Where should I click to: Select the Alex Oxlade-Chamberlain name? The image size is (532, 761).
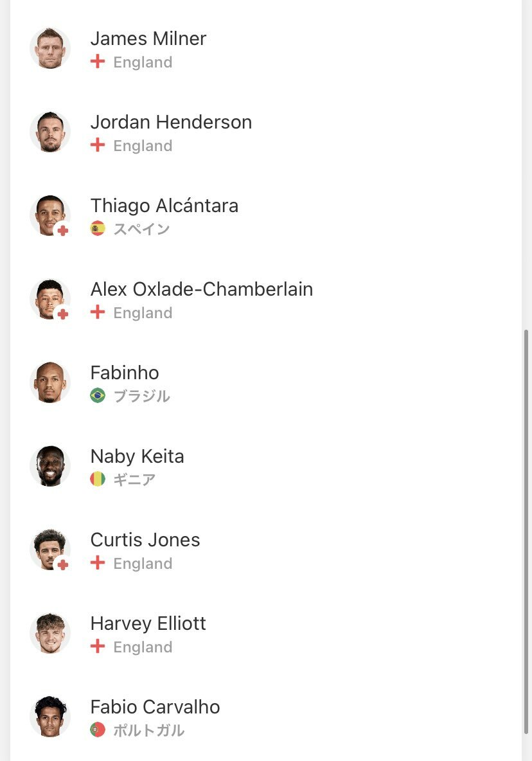[x=202, y=289]
